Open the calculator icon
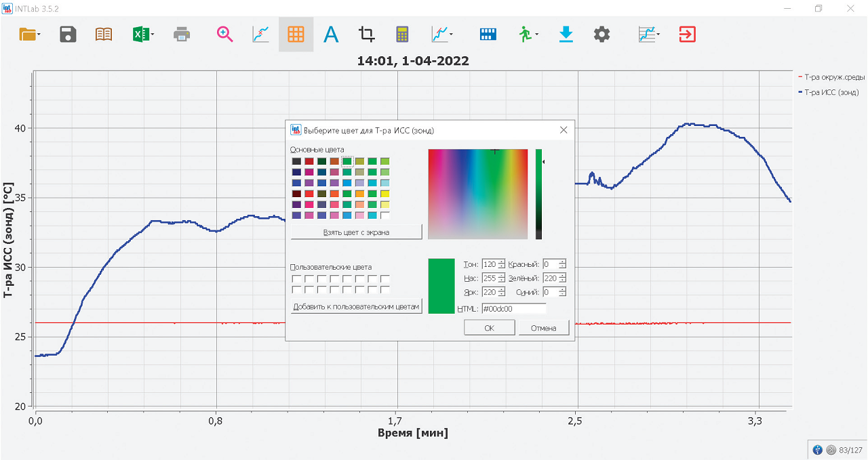Screen dimensions: 868x460 402,35
